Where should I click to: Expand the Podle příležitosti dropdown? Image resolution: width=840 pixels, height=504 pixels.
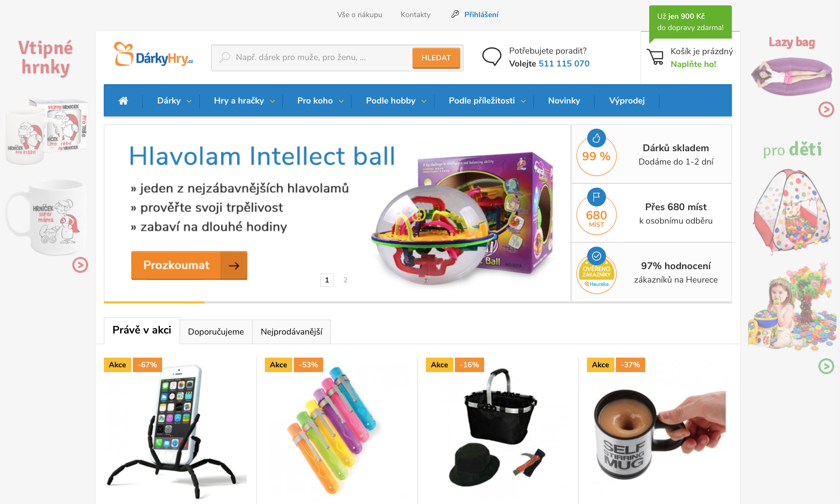(487, 101)
